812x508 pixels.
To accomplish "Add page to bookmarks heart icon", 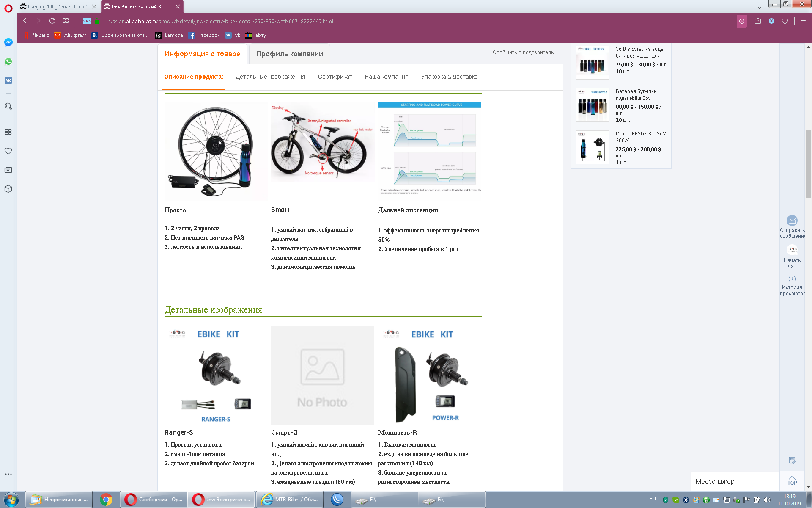I will pos(785,21).
